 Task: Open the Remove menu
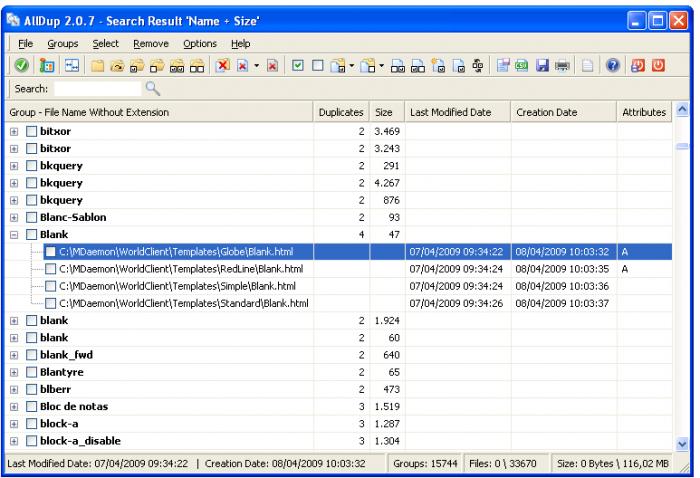(150, 43)
